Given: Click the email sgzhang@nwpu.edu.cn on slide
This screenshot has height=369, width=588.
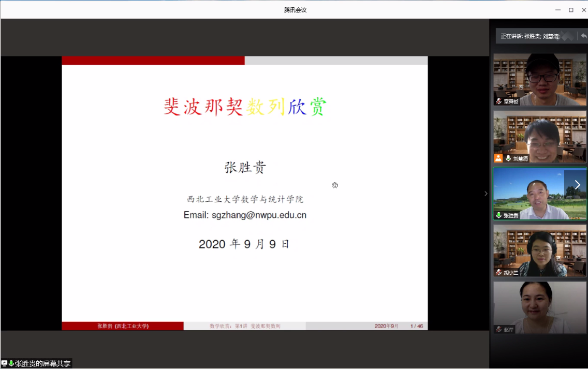Looking at the screenshot, I should (x=245, y=215).
